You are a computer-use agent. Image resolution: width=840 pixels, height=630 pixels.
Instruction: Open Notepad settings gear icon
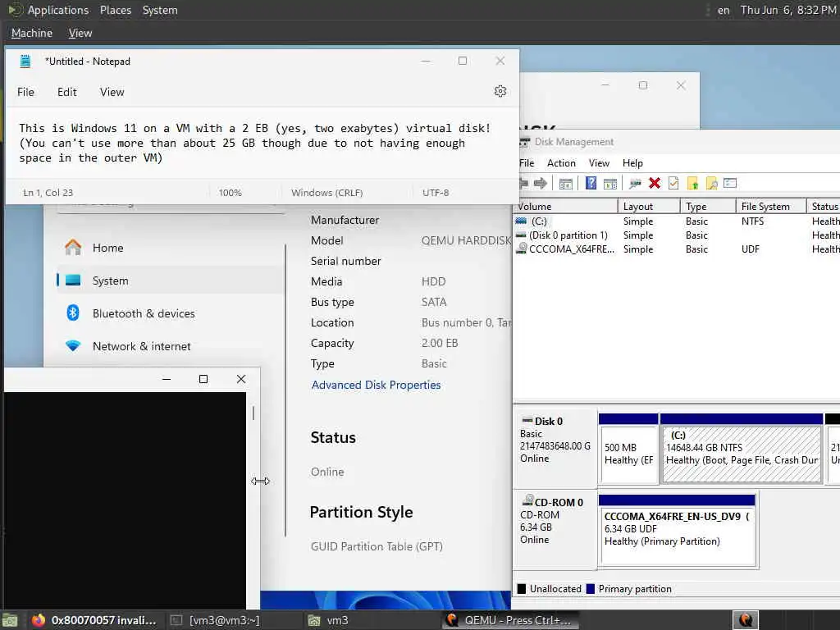500,91
